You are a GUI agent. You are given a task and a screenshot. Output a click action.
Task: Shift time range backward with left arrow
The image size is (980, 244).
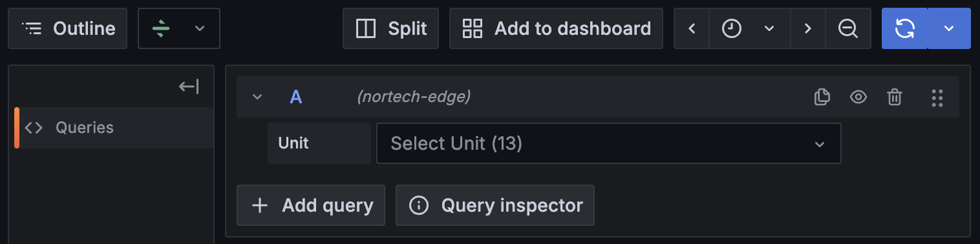692,28
